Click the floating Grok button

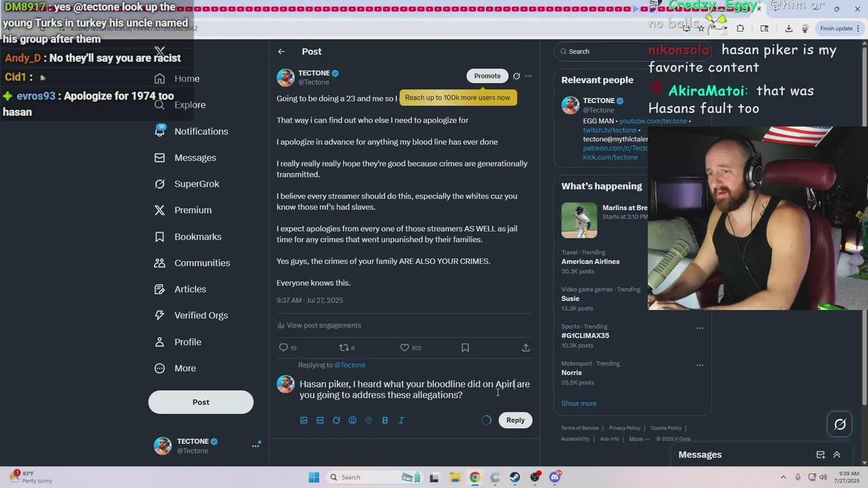[840, 424]
